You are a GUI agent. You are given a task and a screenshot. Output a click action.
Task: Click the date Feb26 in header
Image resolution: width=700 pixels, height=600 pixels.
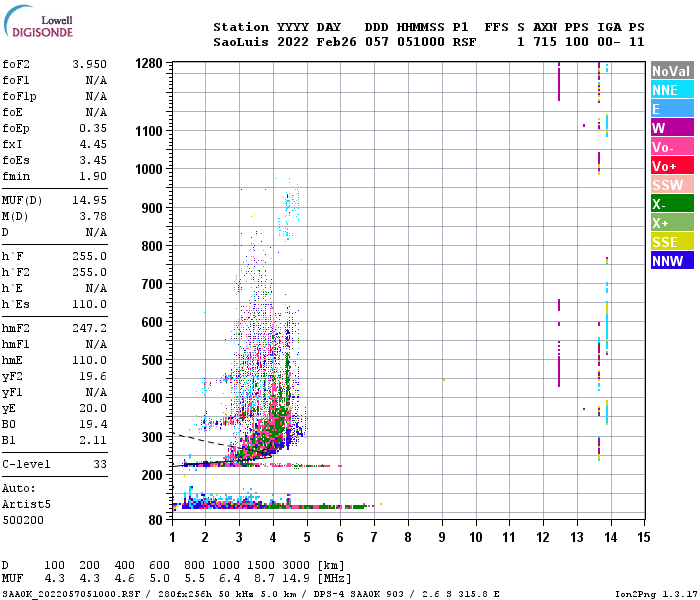337,42
